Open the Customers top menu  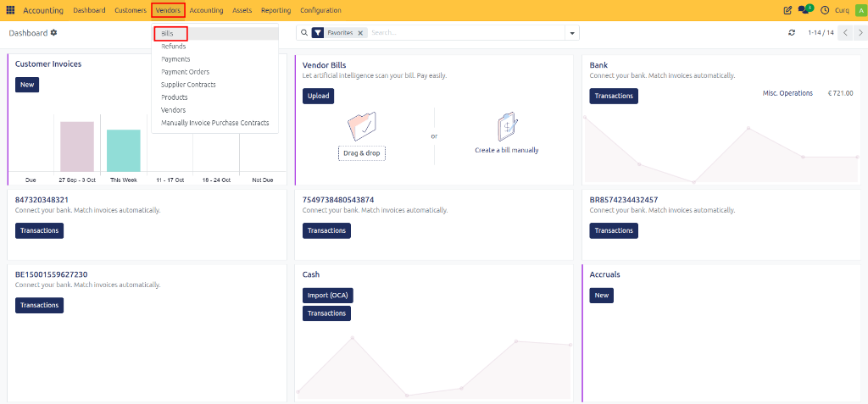point(131,10)
